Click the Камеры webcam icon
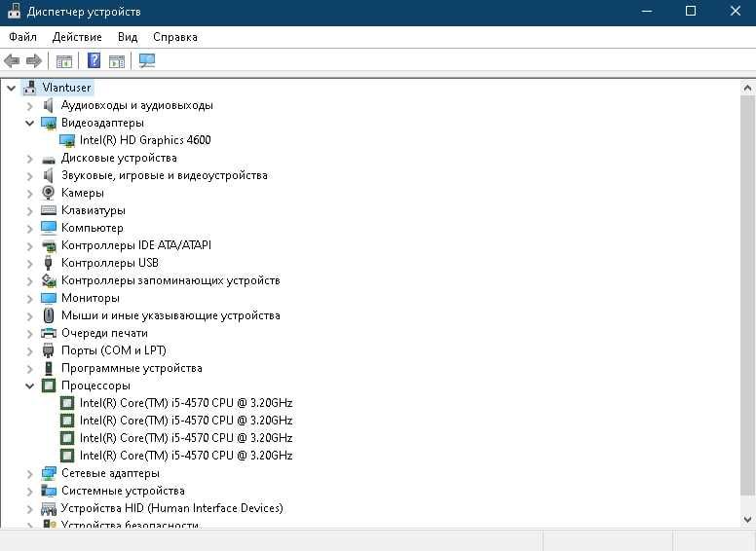The height and width of the screenshot is (551, 756). coord(49,193)
